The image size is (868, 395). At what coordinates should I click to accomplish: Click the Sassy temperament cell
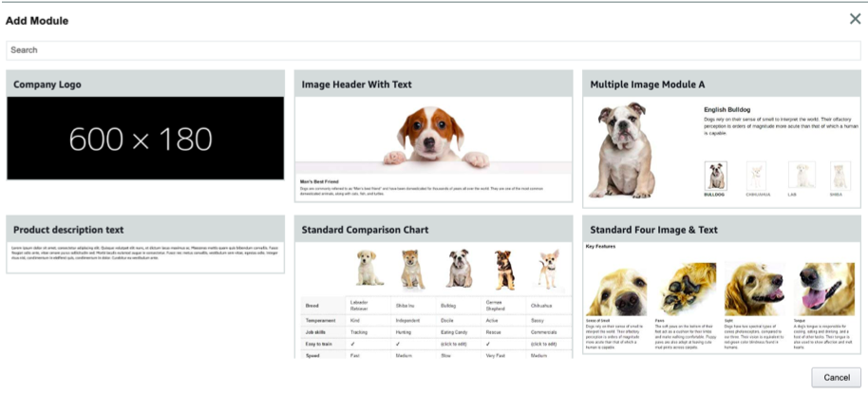(x=537, y=320)
